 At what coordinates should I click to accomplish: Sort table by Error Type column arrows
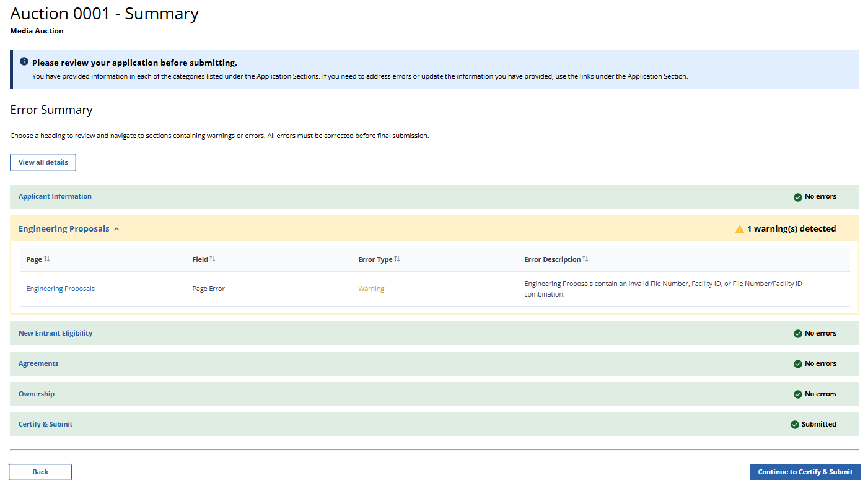pos(397,259)
